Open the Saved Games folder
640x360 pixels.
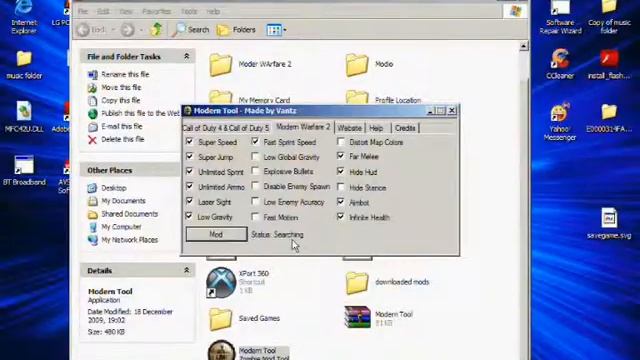tap(244, 318)
